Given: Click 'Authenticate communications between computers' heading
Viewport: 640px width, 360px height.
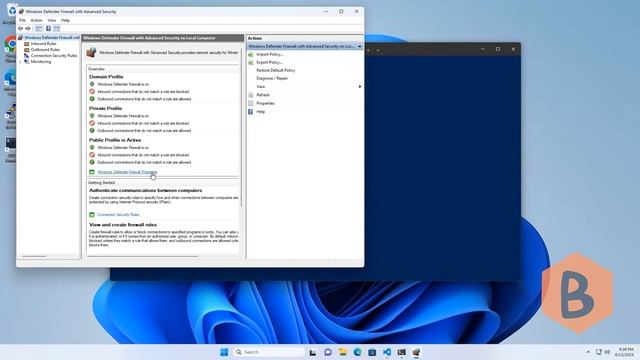Looking at the screenshot, I should (x=145, y=191).
